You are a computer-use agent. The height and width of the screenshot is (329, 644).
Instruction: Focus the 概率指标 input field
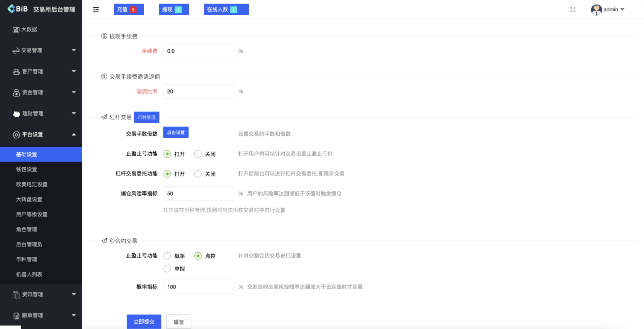[x=198, y=287]
